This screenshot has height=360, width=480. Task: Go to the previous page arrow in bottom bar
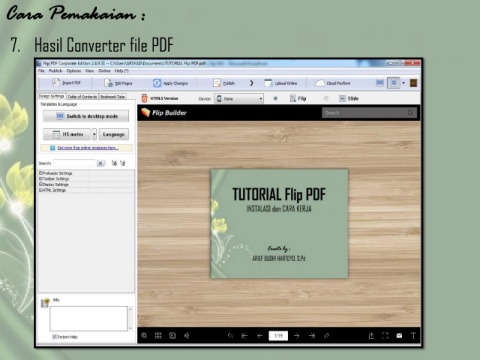click(x=260, y=336)
